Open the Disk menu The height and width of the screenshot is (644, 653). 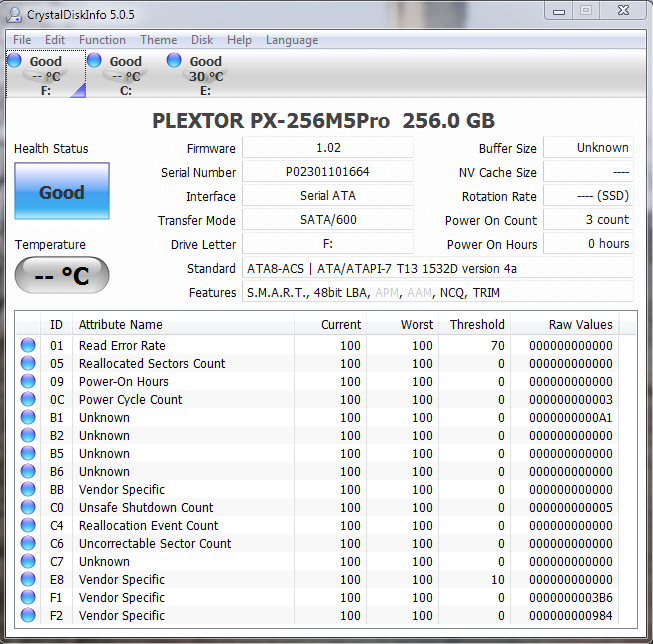(202, 40)
